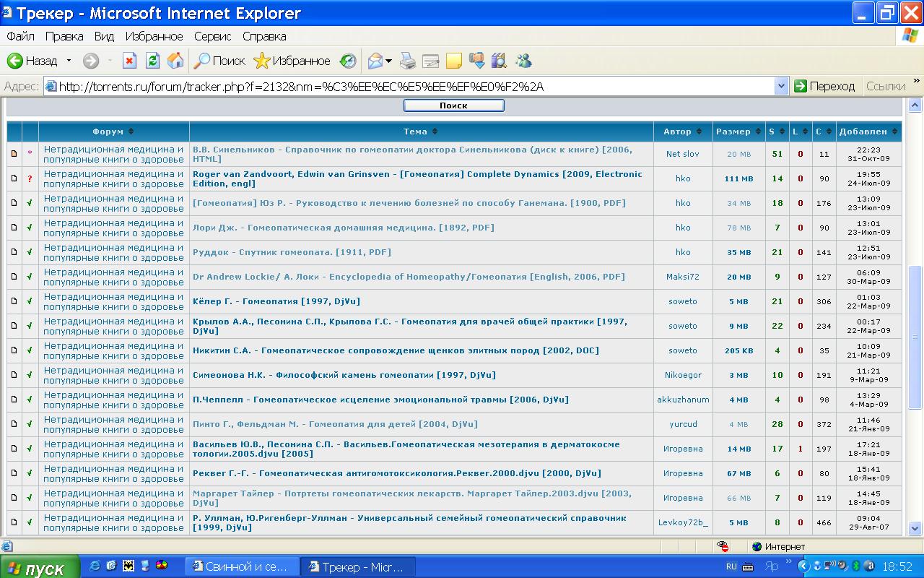The width and height of the screenshot is (924, 578).
Task: Open the Избранное menu in the menu bar
Action: (x=154, y=36)
